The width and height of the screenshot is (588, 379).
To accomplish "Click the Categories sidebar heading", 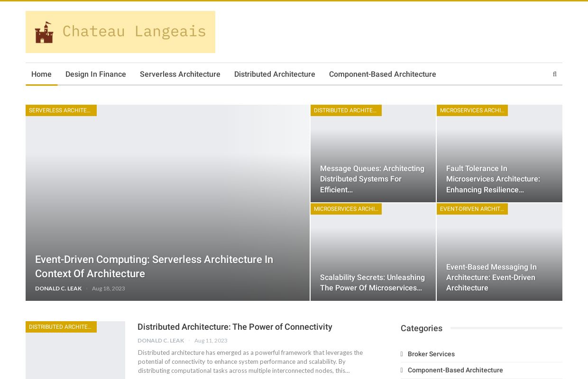I will tap(422, 328).
